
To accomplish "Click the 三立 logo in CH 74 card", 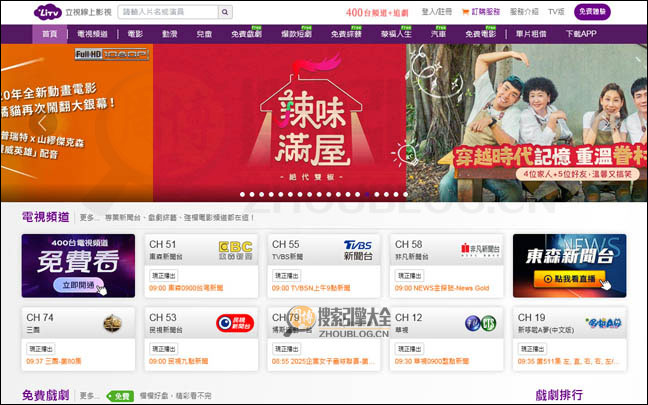I will (x=112, y=323).
